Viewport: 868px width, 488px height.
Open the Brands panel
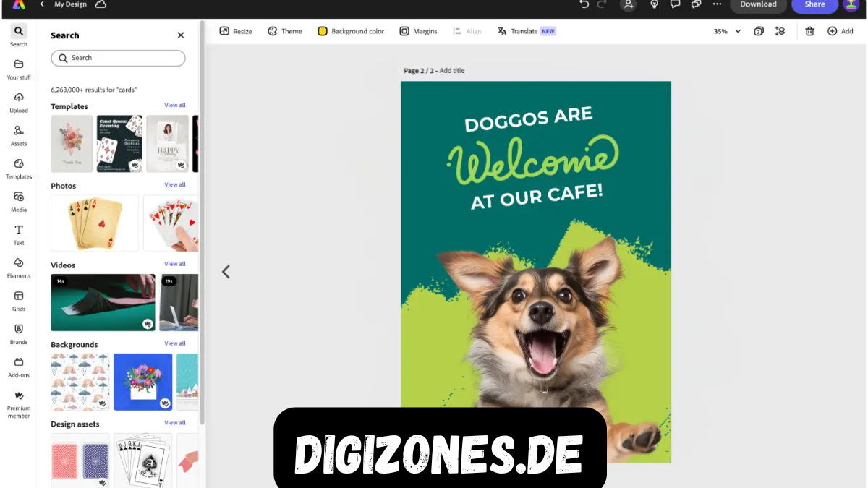coord(19,333)
